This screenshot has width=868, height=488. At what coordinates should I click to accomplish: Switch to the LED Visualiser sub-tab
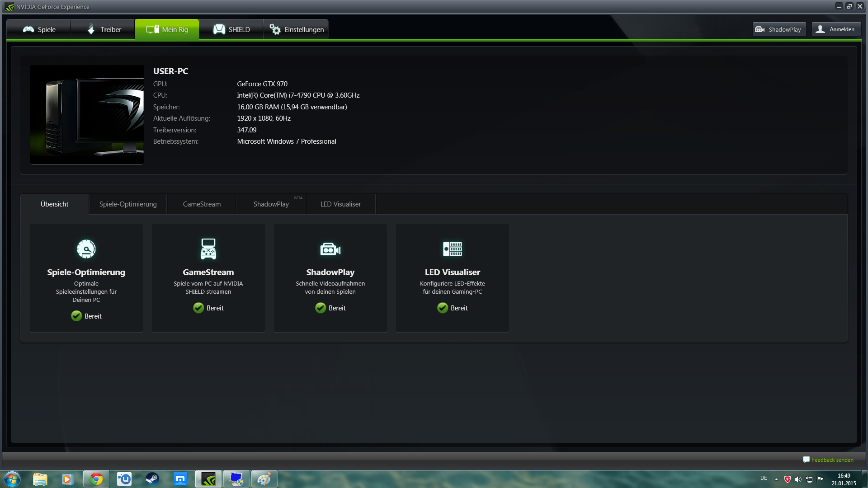[x=341, y=204]
